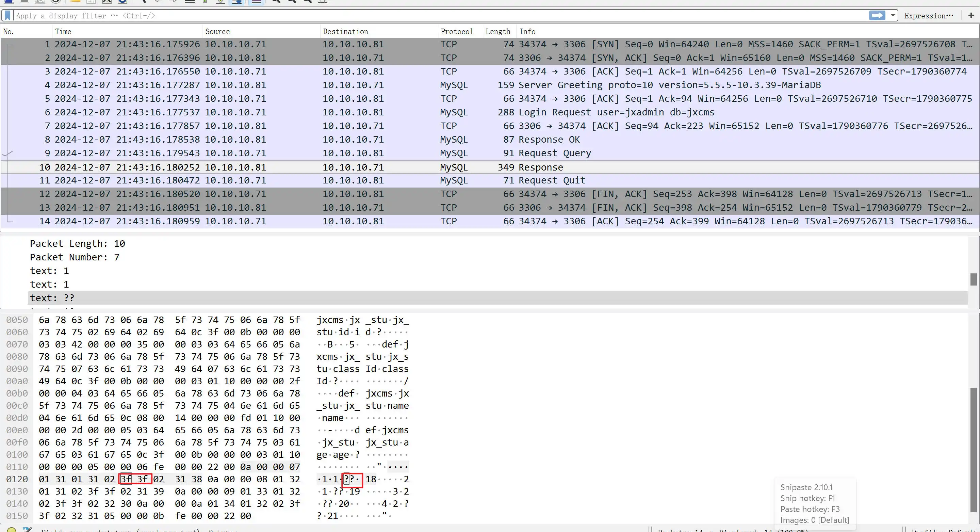Select the 'Packet Number: 7' detail line

(75, 257)
